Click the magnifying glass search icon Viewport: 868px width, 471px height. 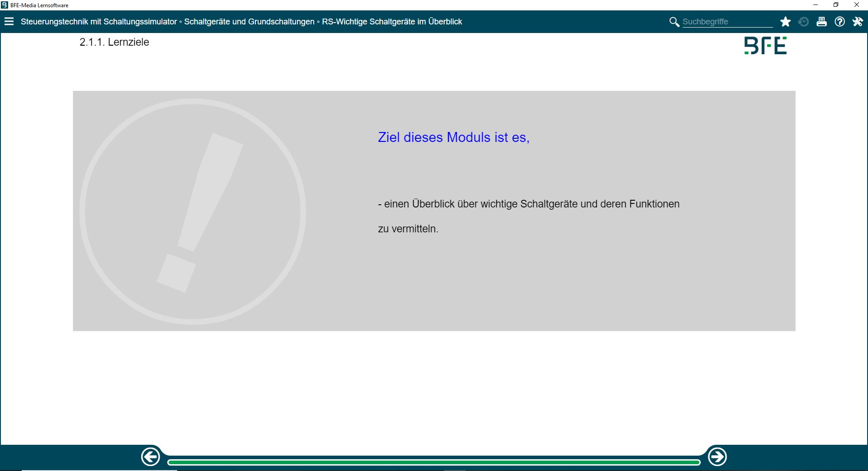tap(674, 22)
